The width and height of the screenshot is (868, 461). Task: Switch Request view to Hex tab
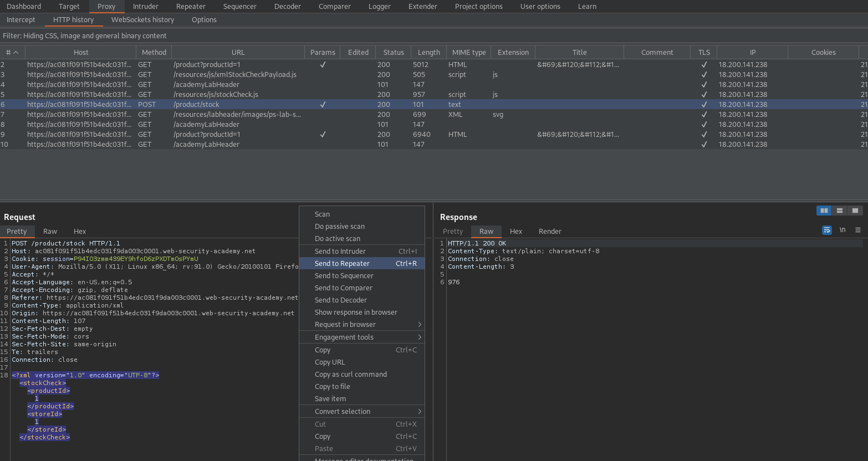[x=80, y=232]
